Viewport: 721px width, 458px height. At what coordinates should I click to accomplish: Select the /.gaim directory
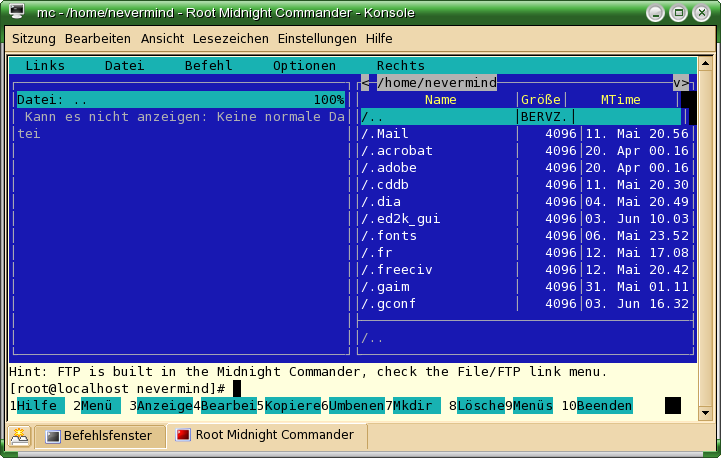click(x=525, y=287)
